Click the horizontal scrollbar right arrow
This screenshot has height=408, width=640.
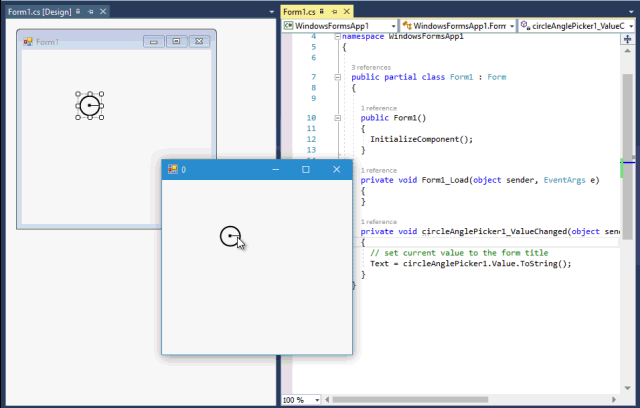click(614, 399)
